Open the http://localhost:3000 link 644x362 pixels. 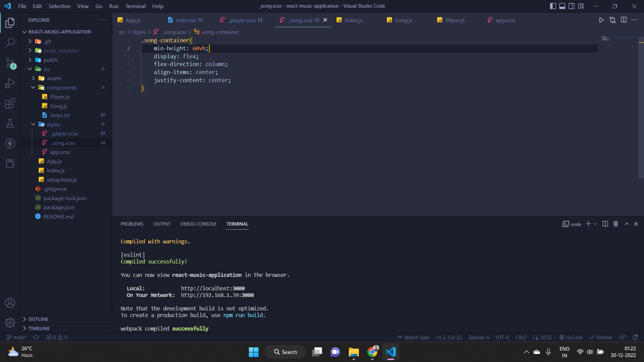(x=213, y=288)
